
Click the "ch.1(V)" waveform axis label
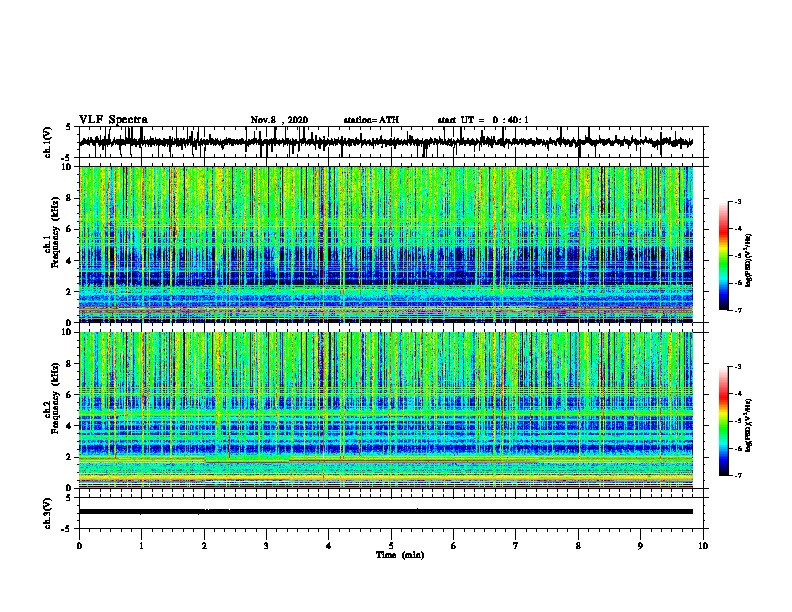48,142
